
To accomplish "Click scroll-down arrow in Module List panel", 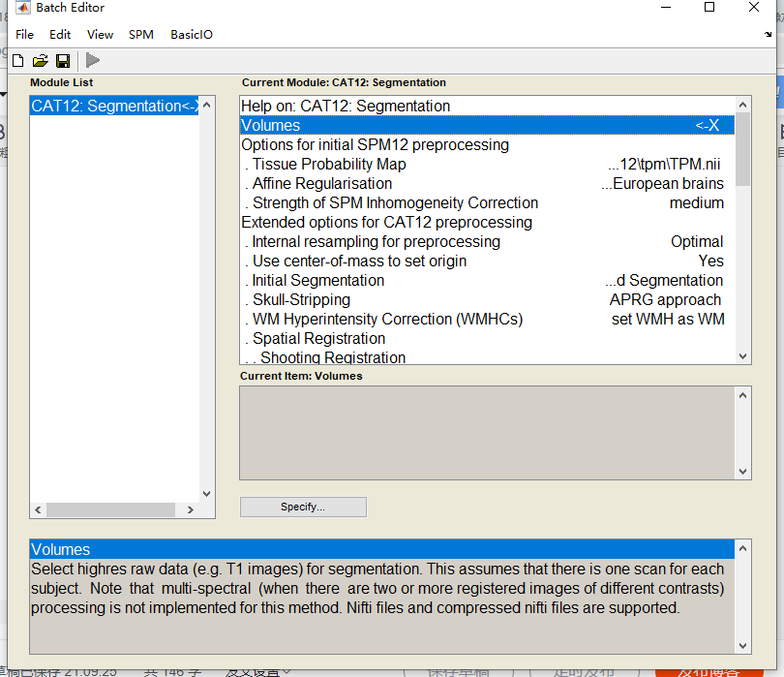I will click(x=206, y=494).
